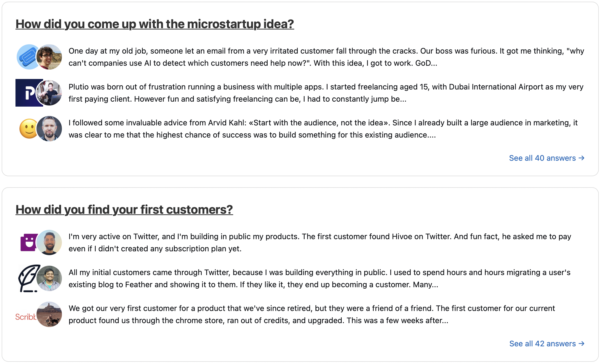601x364 pixels.
Task: Open 'How did you find your first customers?' heading
Action: coord(124,210)
